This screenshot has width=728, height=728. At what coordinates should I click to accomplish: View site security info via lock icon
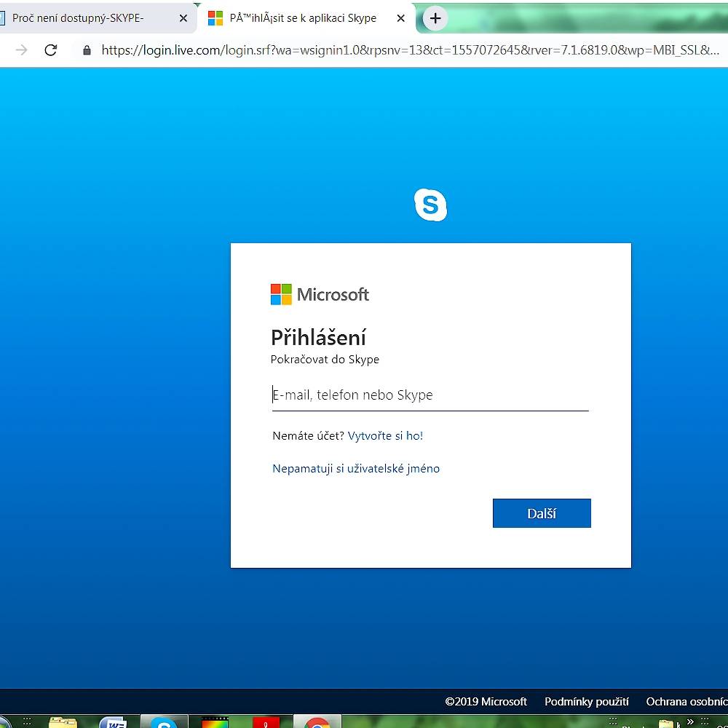(87, 50)
